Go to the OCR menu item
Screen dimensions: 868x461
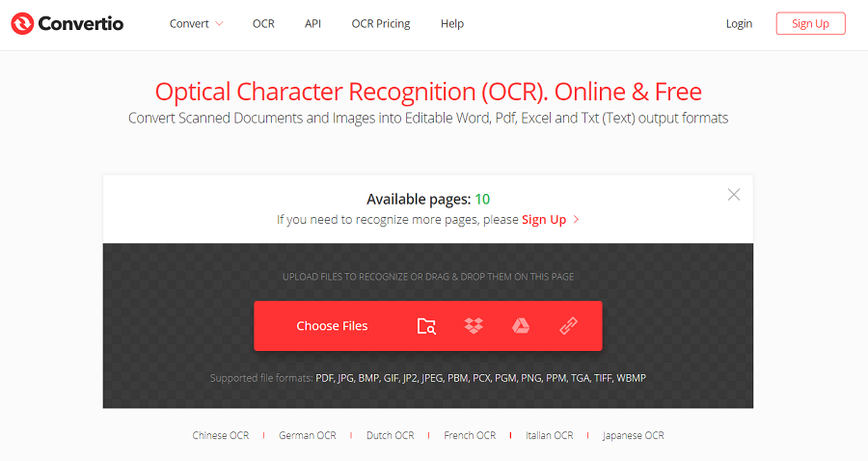[x=263, y=24]
